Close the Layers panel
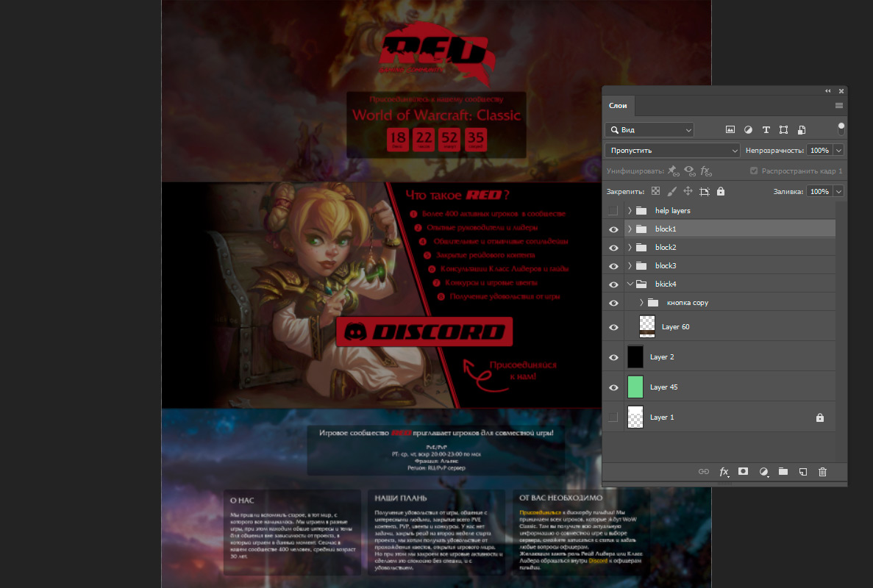Viewport: 873px width, 588px height. [841, 90]
